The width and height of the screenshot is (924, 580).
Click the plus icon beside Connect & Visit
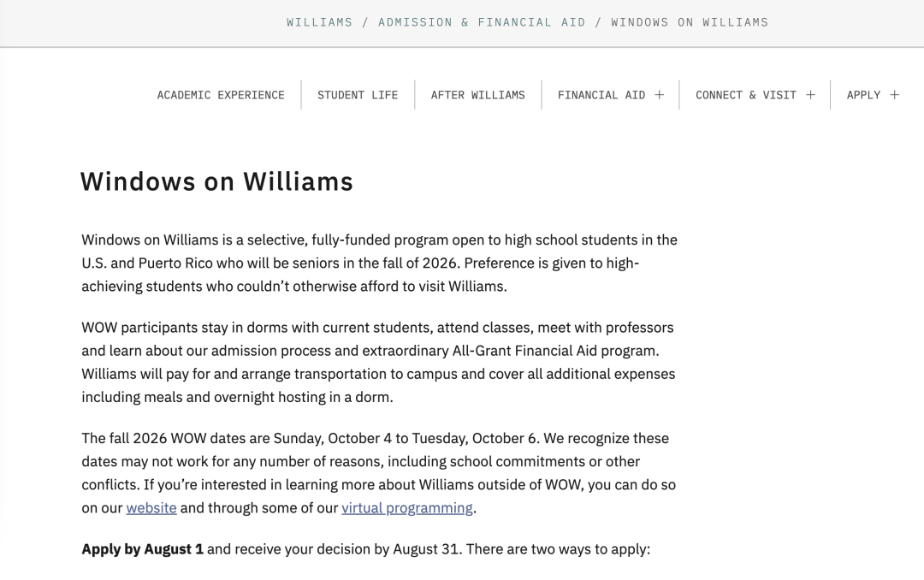(x=810, y=95)
